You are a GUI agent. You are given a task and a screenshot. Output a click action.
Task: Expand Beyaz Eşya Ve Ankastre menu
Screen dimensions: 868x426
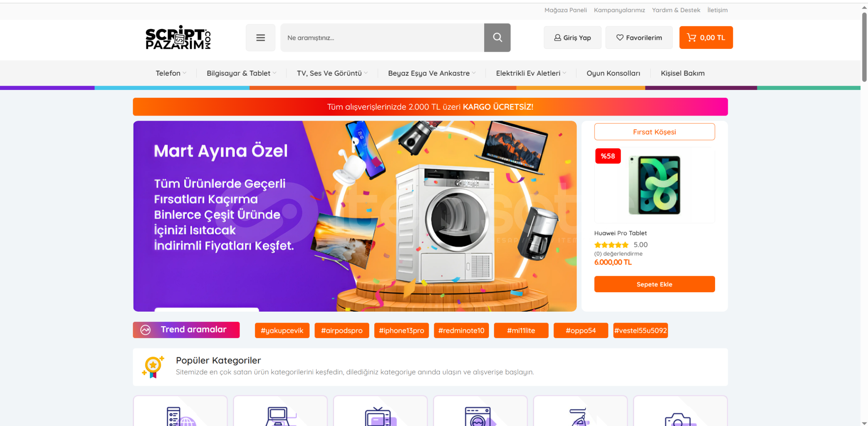[x=432, y=73]
